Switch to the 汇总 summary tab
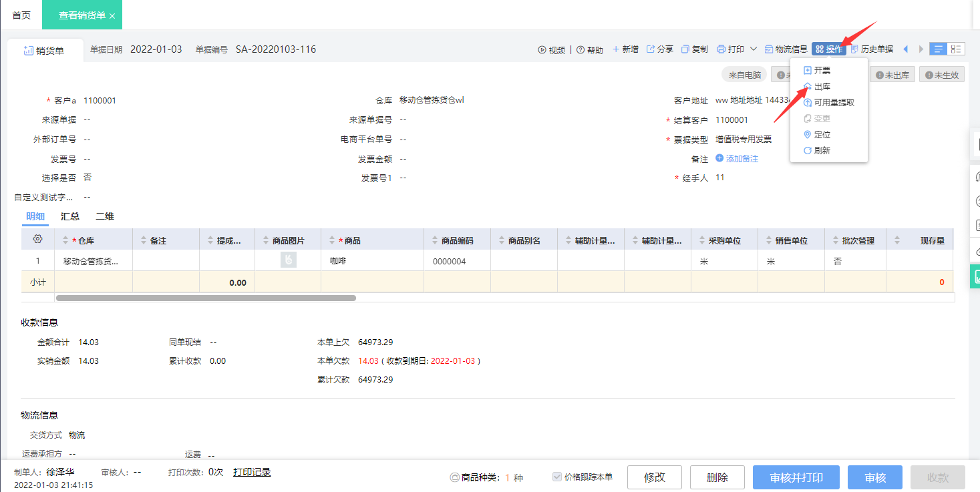 [70, 216]
